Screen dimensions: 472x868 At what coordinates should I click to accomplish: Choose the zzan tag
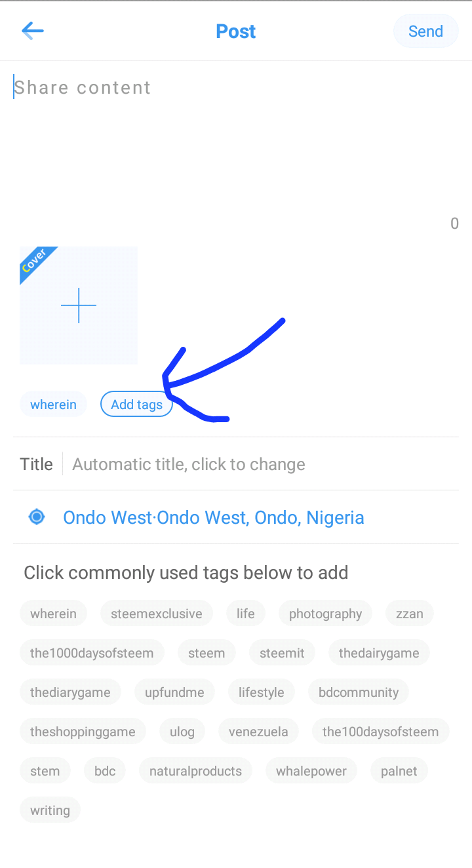409,614
